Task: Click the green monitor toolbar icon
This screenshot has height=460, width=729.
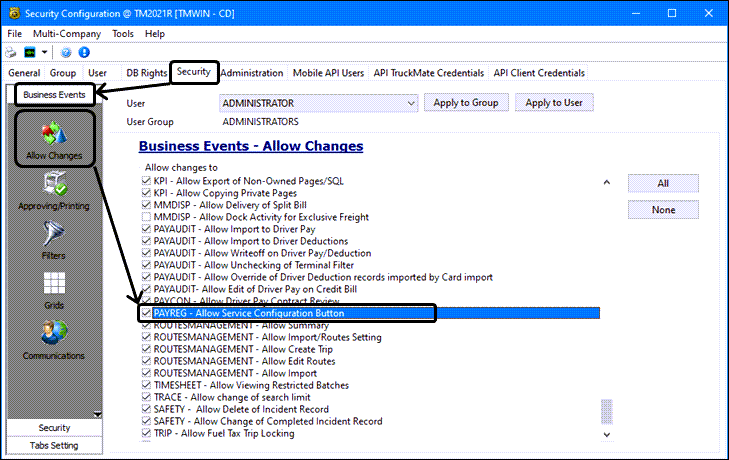Action: (30, 53)
